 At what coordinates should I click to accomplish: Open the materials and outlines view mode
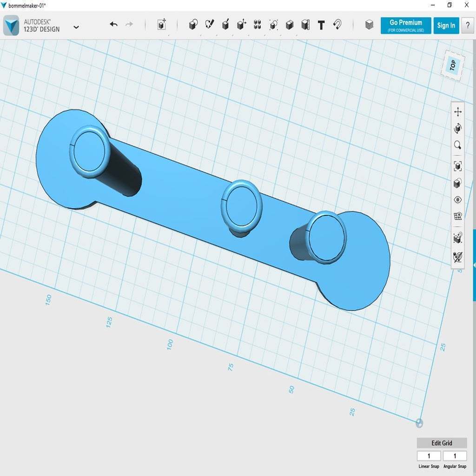click(458, 183)
